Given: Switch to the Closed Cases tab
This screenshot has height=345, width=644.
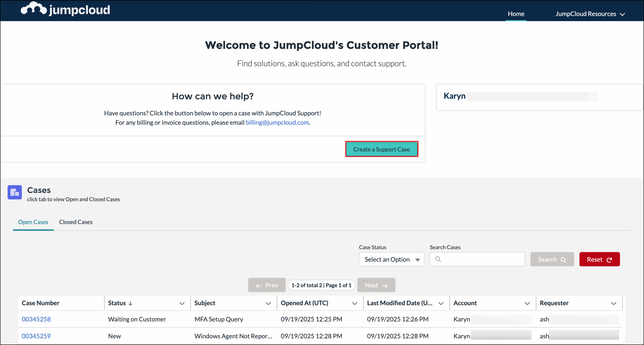Looking at the screenshot, I should coord(75,222).
